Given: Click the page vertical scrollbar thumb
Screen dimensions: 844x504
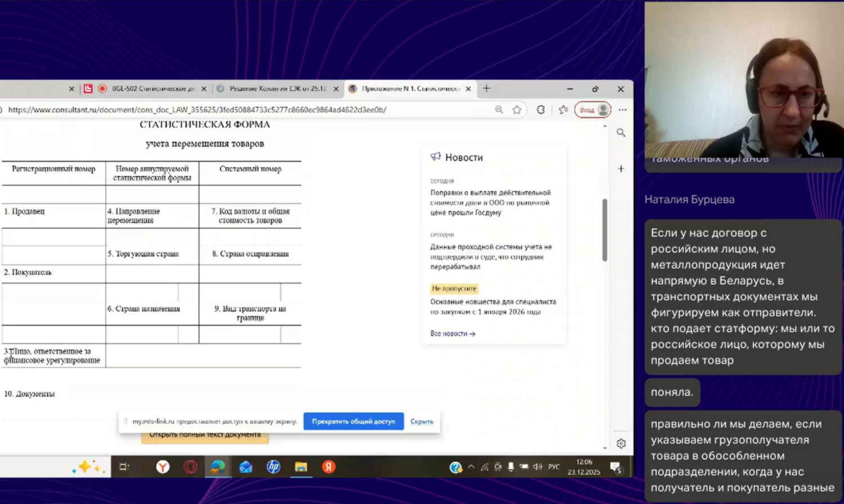Looking at the screenshot, I should [605, 230].
